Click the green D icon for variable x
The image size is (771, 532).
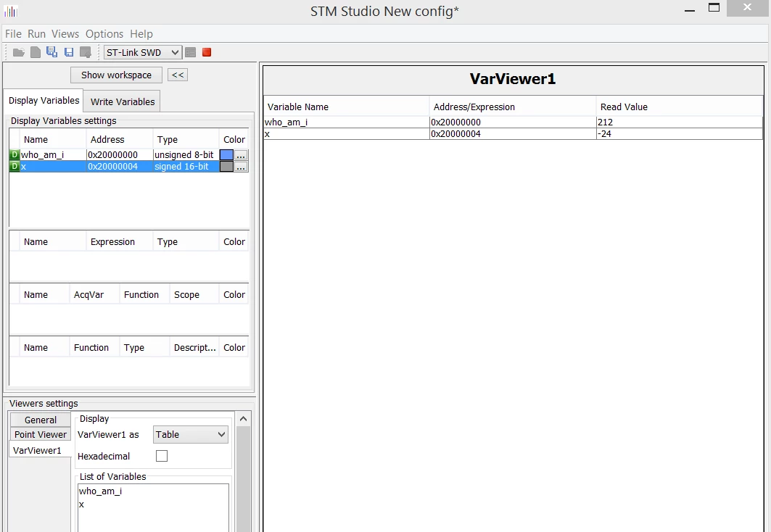point(14,167)
